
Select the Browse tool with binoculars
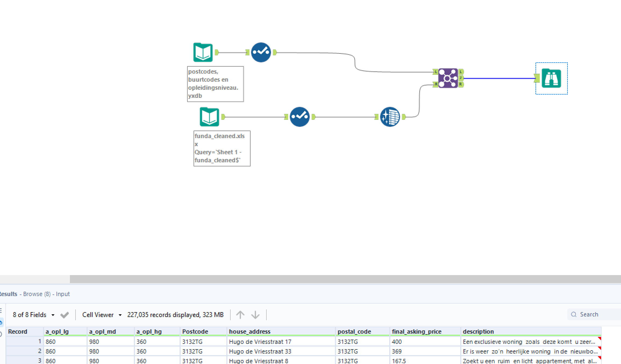551,78
